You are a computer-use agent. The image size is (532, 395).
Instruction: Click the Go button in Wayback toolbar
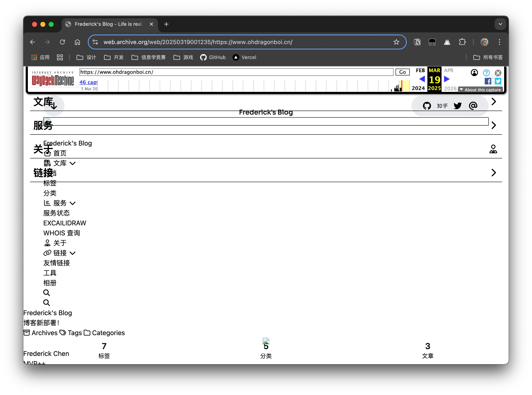click(x=402, y=72)
